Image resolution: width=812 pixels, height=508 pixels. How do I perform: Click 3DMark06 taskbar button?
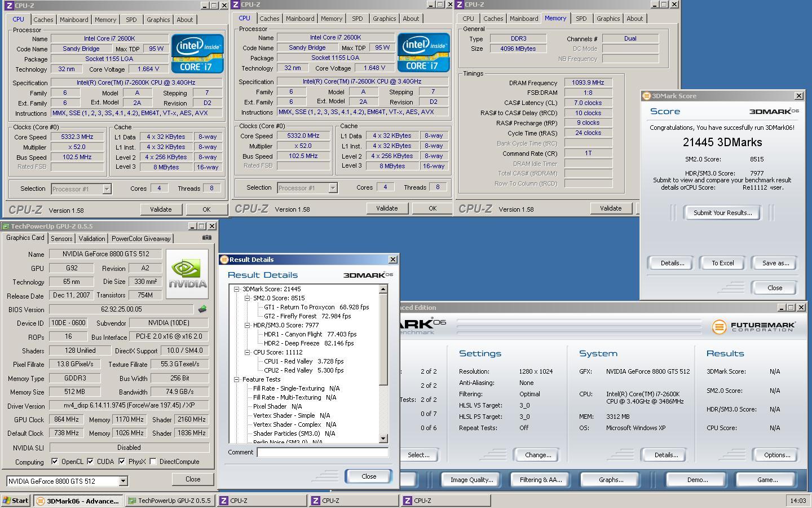click(78, 501)
